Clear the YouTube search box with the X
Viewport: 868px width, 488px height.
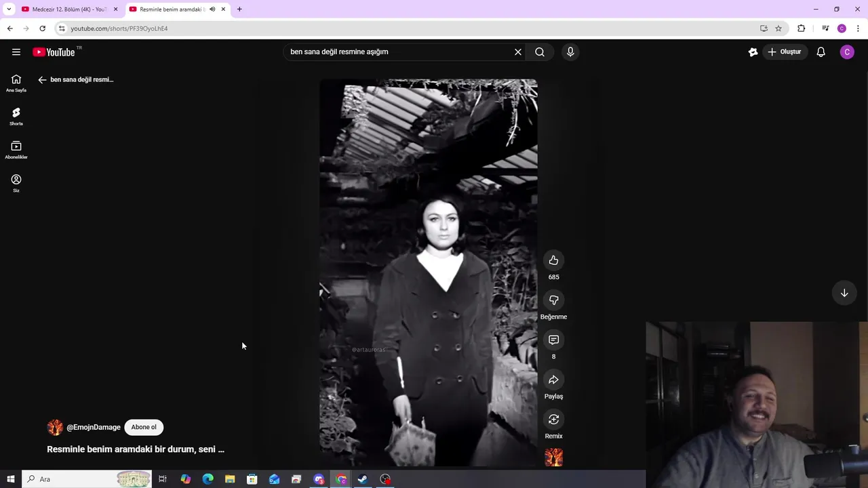pyautogui.click(x=518, y=52)
